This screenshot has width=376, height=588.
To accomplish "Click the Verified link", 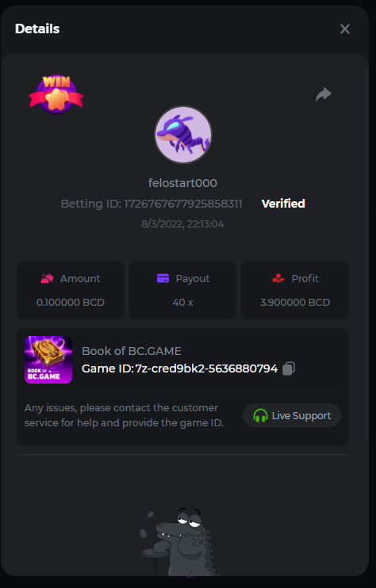I will 283,204.
